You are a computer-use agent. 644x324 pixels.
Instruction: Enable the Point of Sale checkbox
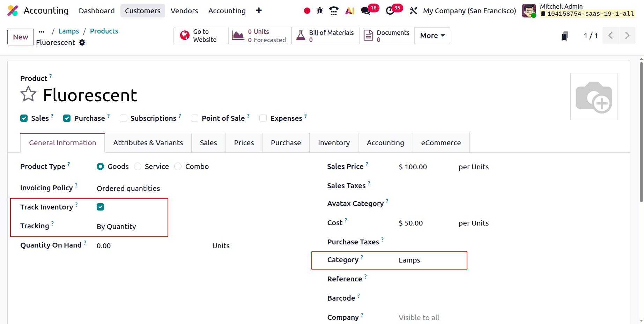point(194,118)
